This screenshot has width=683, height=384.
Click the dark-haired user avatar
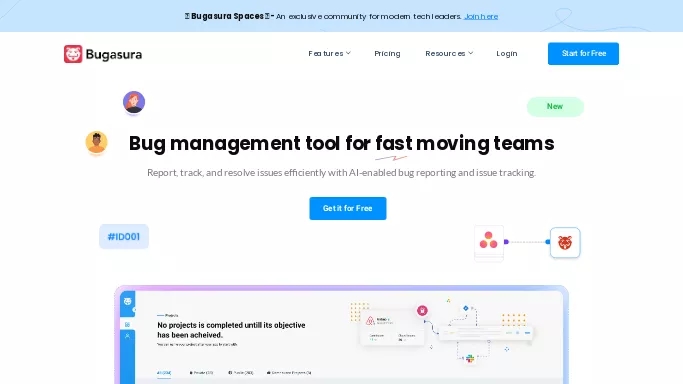click(x=96, y=142)
